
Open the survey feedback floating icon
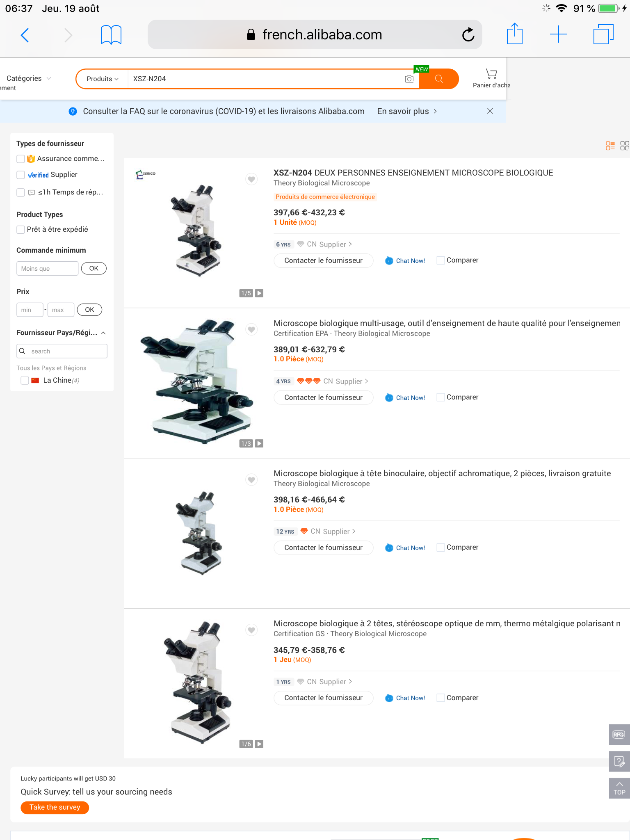(619, 761)
